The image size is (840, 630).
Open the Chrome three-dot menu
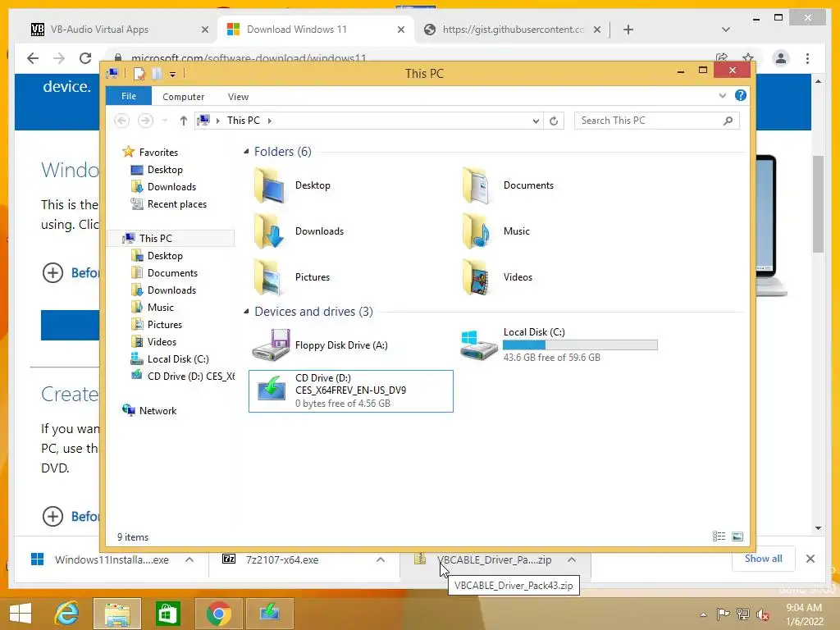[807, 58]
